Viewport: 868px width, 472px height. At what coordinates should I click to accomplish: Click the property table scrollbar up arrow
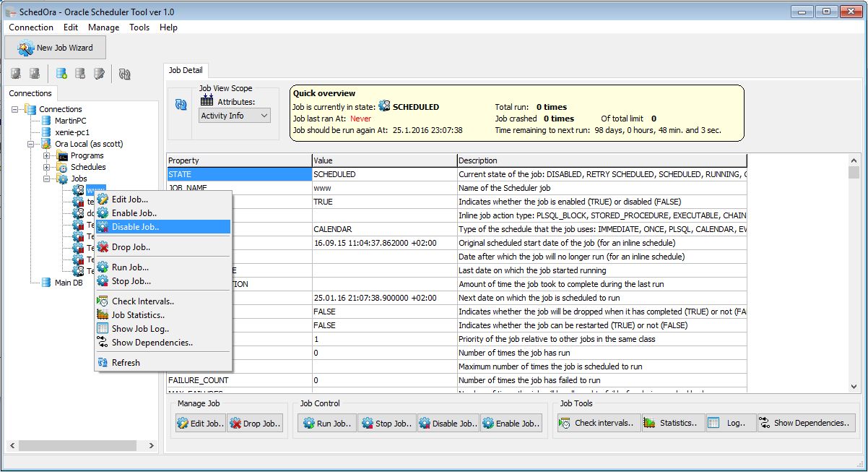point(854,160)
